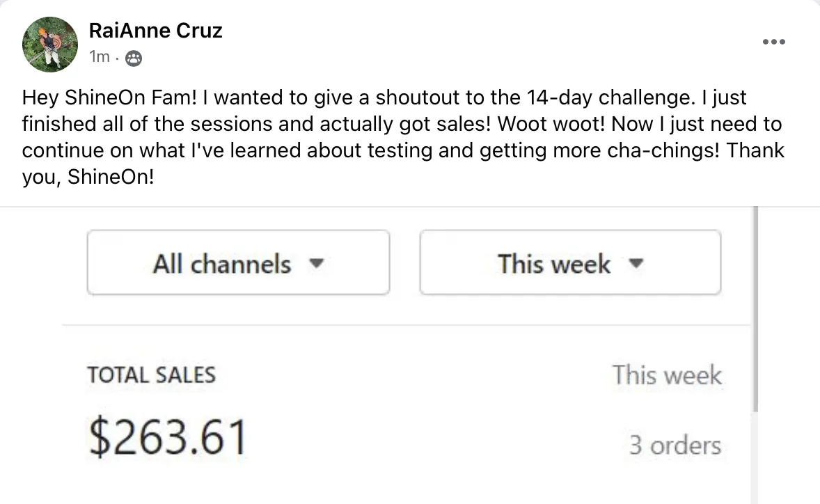The height and width of the screenshot is (504, 820).
Task: Click the Hey ShineOn Fam greeting text
Action: tap(109, 97)
